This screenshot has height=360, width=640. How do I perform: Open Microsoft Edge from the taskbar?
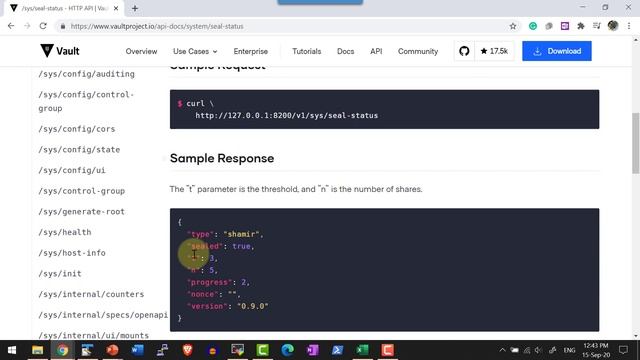coord(287,350)
